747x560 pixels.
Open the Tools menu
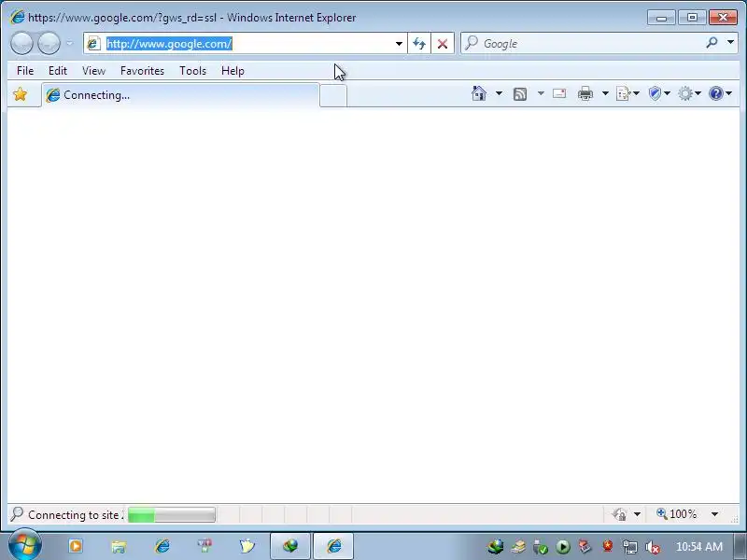(192, 71)
